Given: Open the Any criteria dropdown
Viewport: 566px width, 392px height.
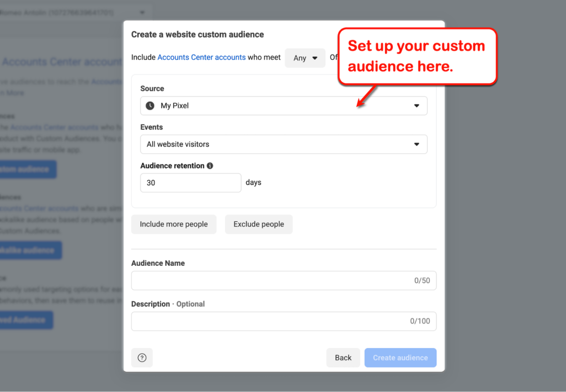Looking at the screenshot, I should coord(305,57).
